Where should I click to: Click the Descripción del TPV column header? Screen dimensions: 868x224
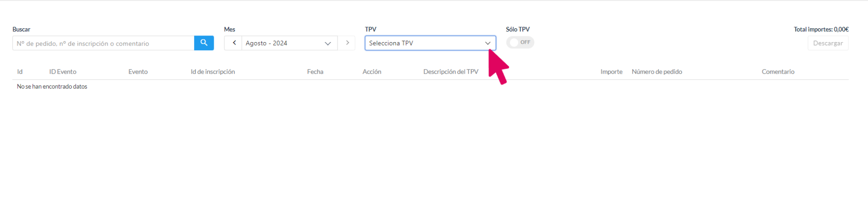click(451, 72)
